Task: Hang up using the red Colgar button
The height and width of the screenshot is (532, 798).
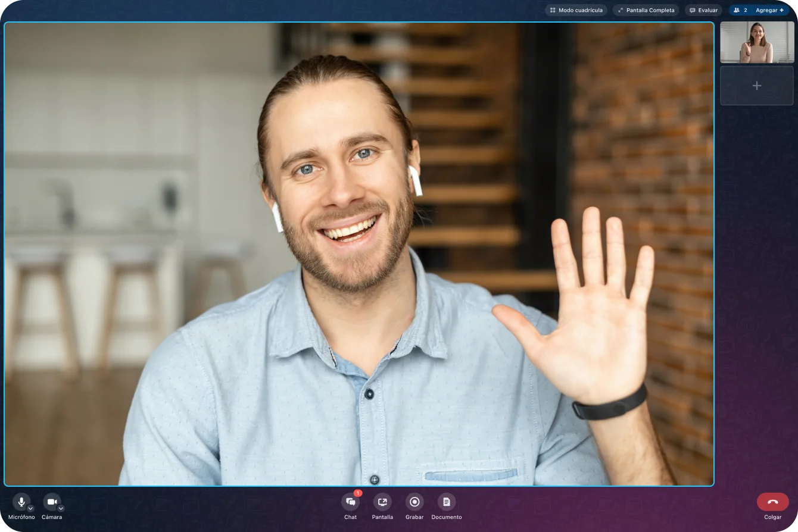Action: (x=772, y=502)
